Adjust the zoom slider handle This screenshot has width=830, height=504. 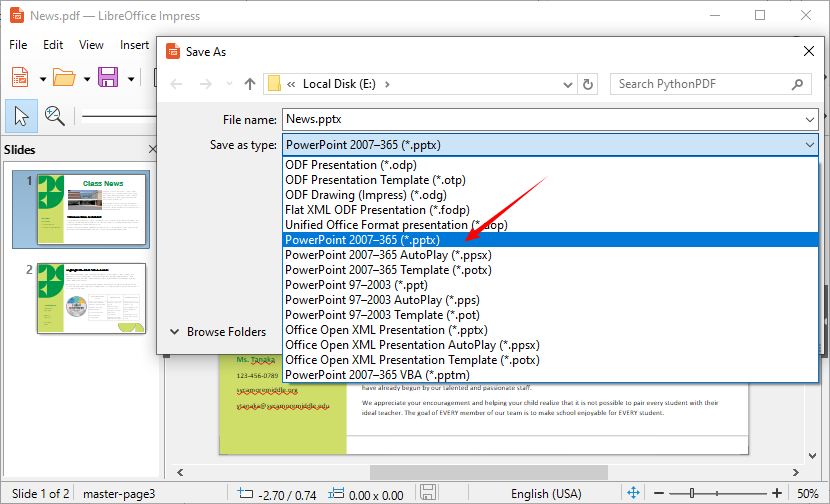[x=692, y=493]
